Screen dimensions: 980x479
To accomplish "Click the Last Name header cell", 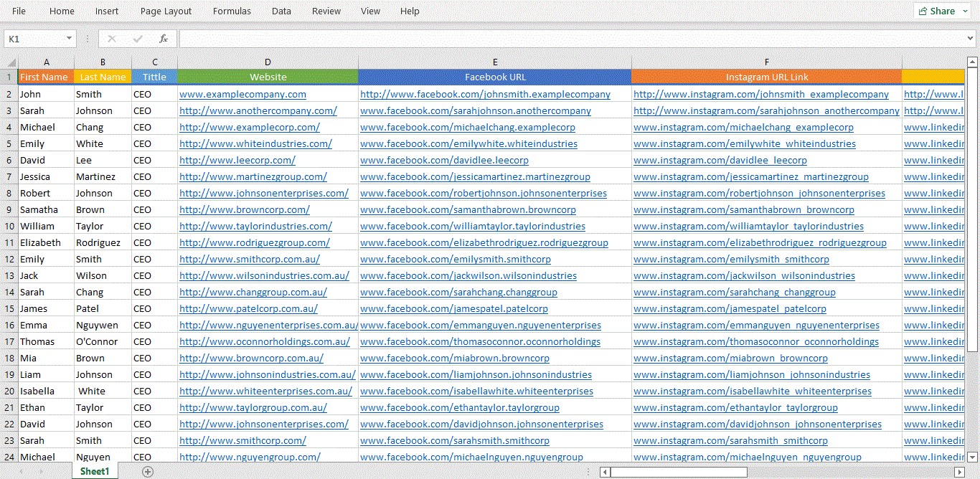I will coord(103,77).
